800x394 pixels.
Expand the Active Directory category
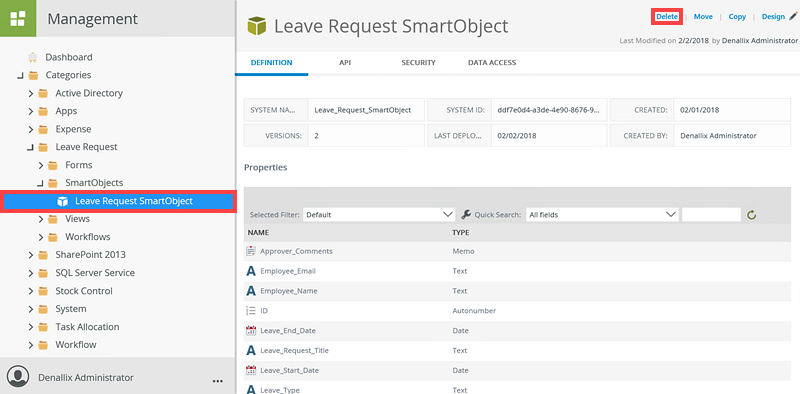click(31, 93)
